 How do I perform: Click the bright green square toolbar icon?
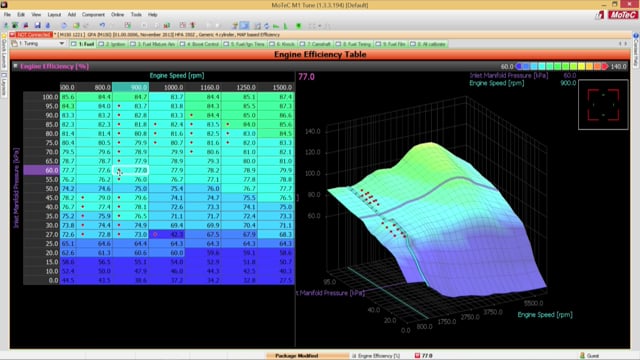tap(299, 26)
